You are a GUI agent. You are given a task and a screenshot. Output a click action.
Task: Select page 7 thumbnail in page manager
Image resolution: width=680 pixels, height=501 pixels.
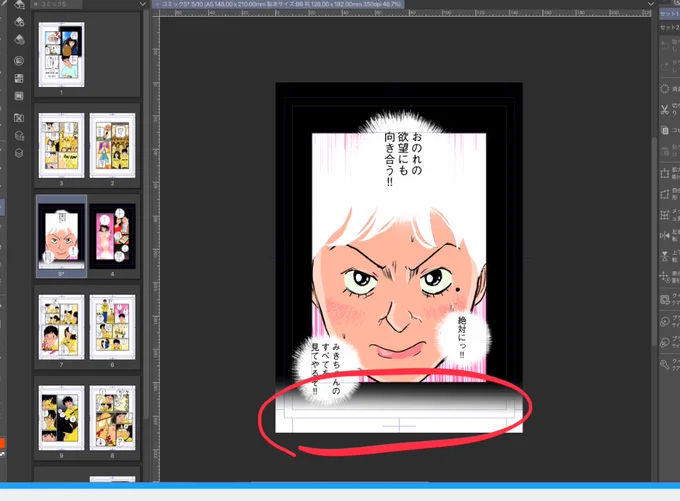tap(61, 327)
